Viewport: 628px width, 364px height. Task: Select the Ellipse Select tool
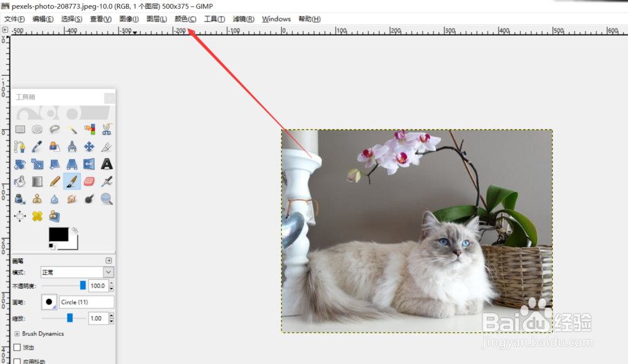click(x=37, y=129)
